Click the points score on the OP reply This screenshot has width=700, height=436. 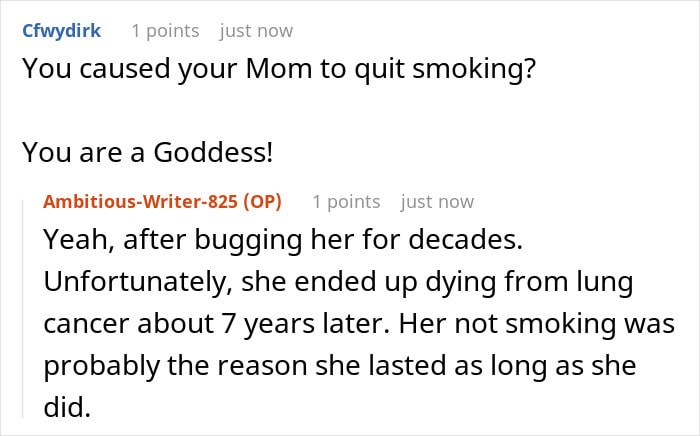point(346,202)
